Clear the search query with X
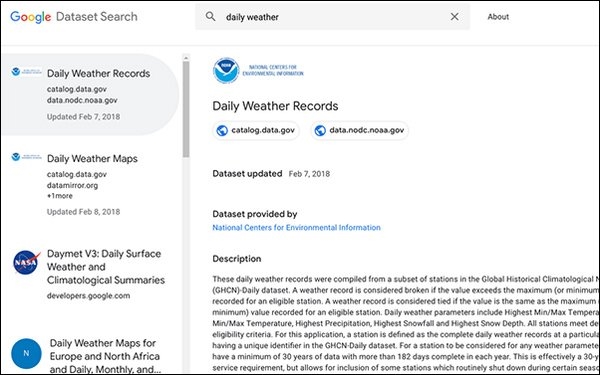 tap(454, 16)
